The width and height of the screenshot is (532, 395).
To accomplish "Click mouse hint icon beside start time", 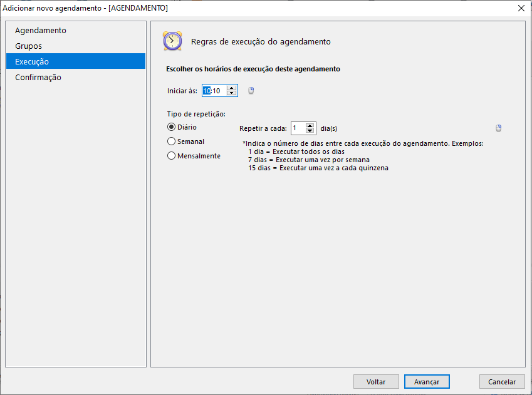I will 251,91.
